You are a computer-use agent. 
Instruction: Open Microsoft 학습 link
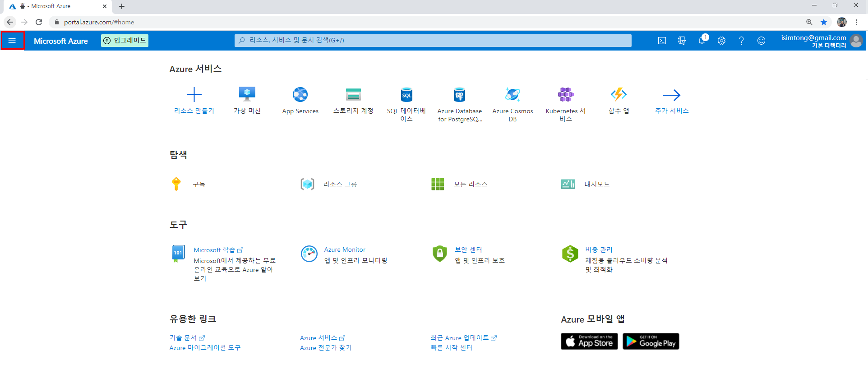[218, 250]
